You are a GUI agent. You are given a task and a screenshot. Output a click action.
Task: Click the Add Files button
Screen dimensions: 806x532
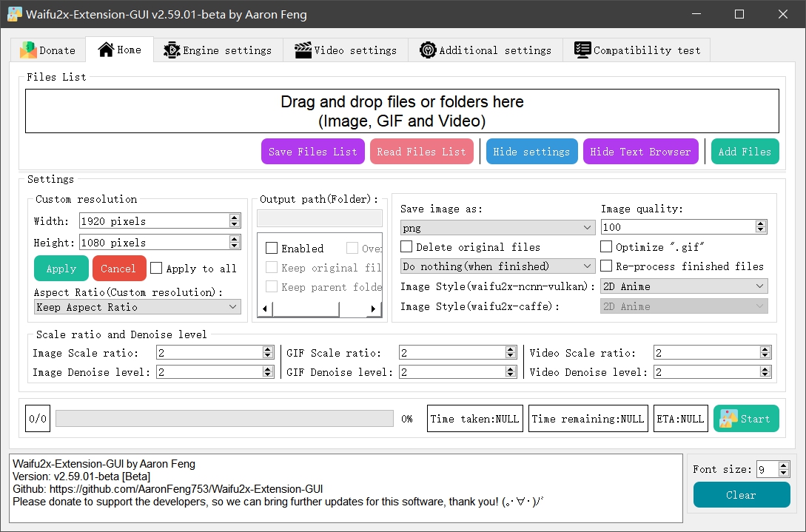coord(745,152)
